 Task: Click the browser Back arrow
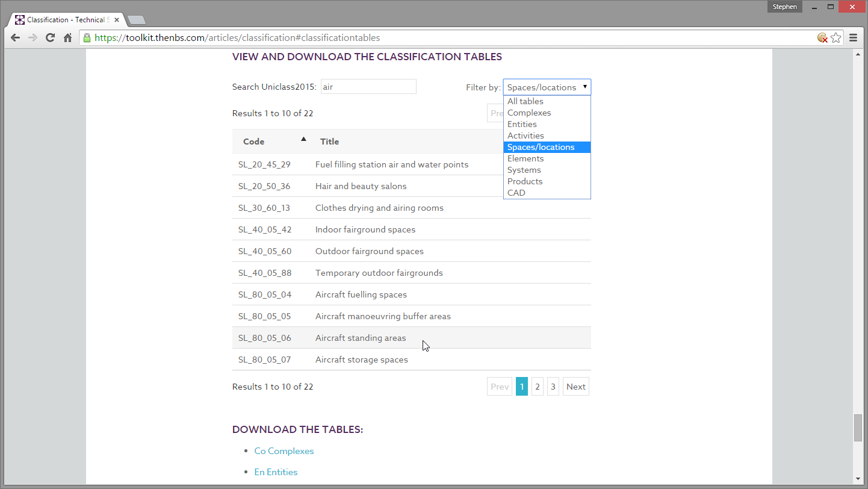pos(15,37)
